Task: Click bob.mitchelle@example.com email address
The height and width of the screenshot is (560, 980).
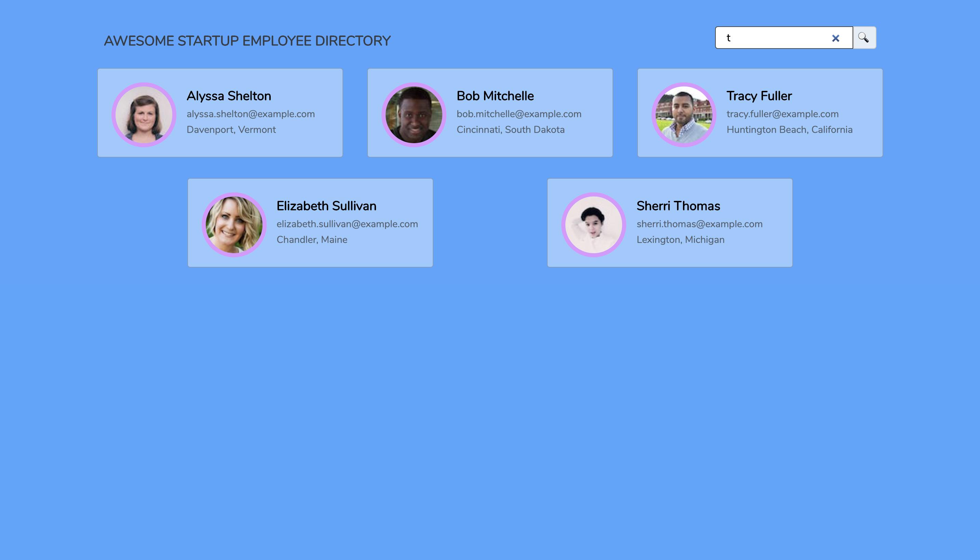Action: pyautogui.click(x=519, y=114)
